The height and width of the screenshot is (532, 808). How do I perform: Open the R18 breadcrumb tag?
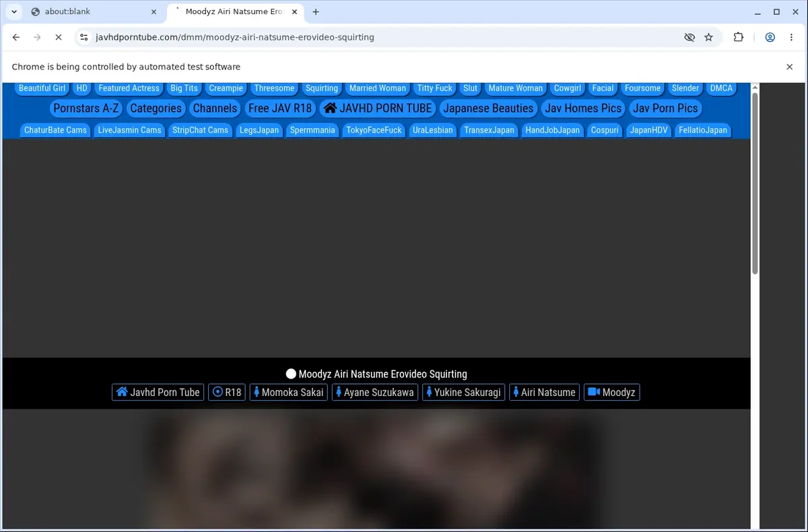tap(227, 392)
